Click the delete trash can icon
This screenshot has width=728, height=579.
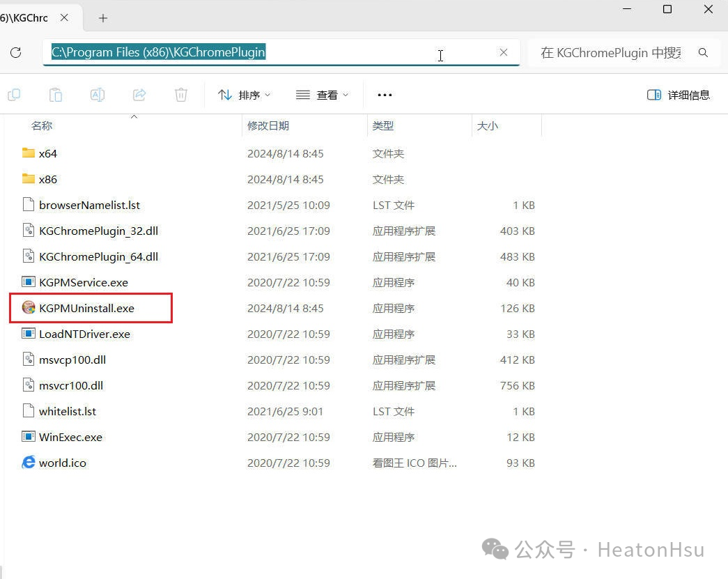coord(181,95)
